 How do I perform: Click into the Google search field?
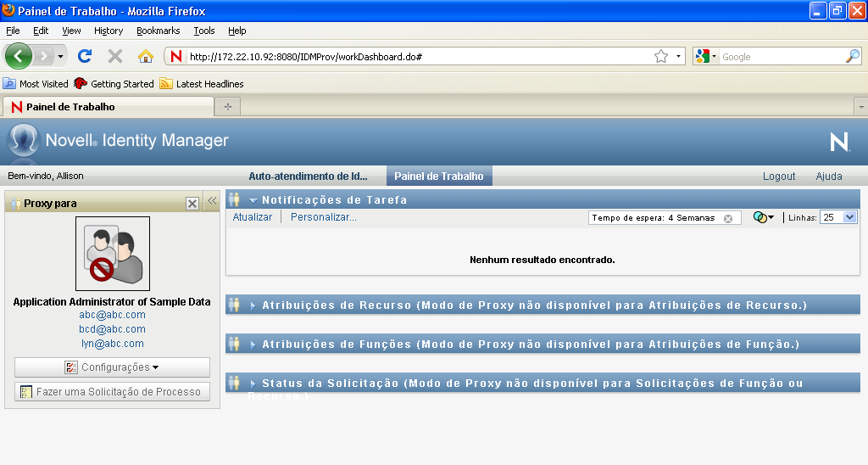click(782, 57)
